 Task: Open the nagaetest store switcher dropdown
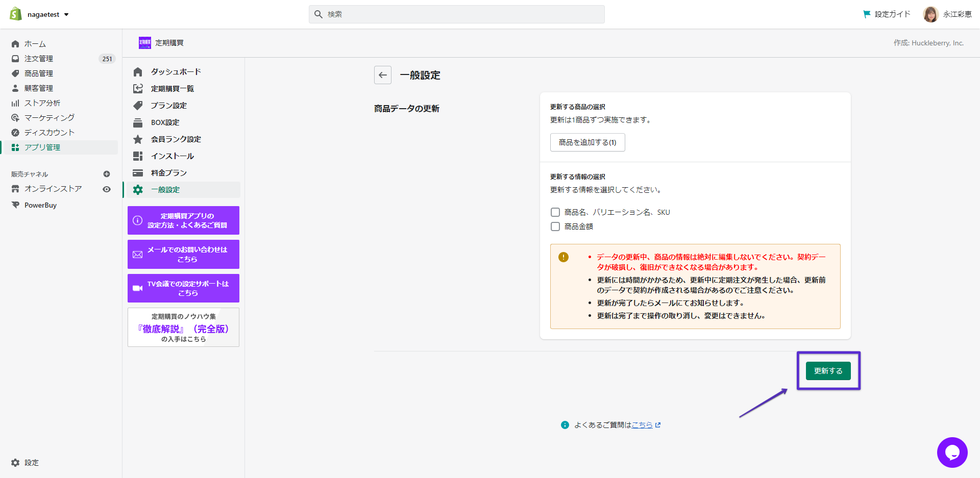(x=48, y=14)
